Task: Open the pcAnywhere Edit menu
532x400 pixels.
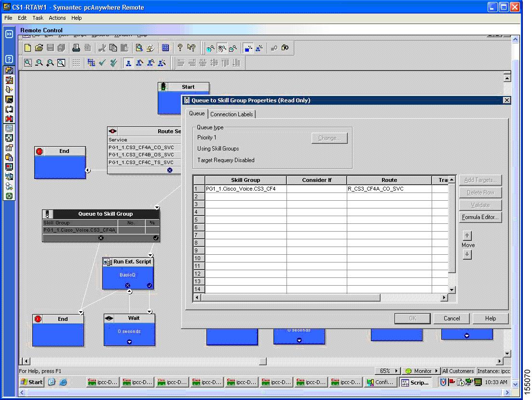Action: 22,18
